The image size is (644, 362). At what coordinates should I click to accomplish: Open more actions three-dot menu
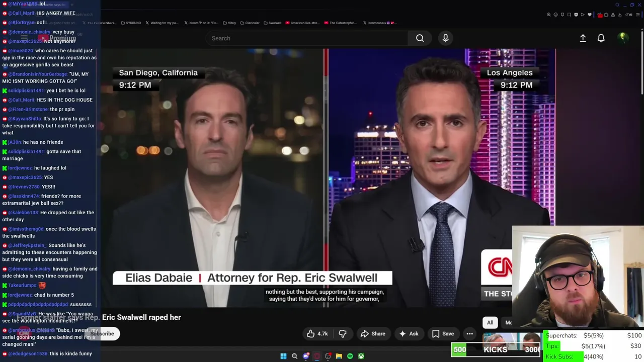[x=469, y=334]
